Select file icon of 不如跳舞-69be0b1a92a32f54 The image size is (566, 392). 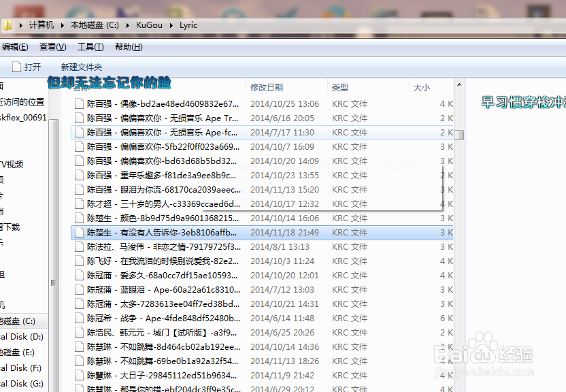pos(79,361)
